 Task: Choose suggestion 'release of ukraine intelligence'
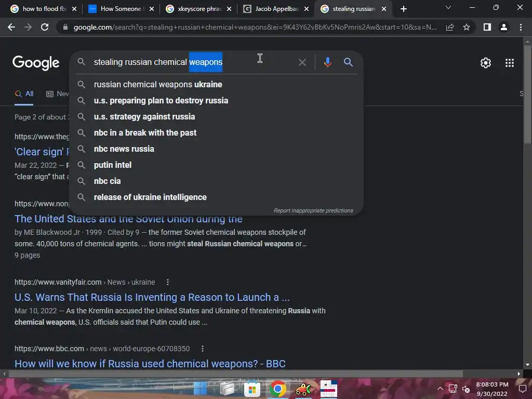coord(216,197)
